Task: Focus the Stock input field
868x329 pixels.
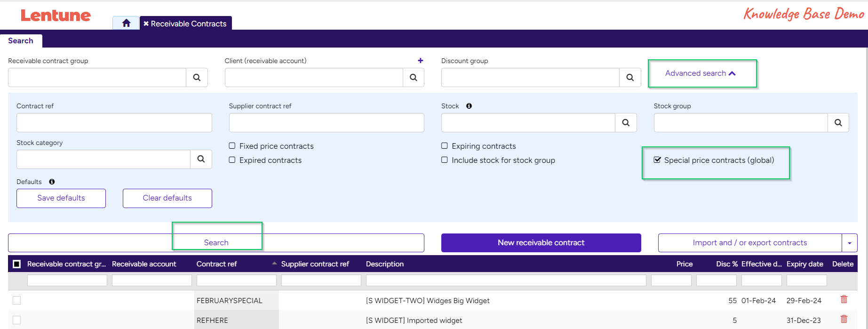Action: coord(528,123)
